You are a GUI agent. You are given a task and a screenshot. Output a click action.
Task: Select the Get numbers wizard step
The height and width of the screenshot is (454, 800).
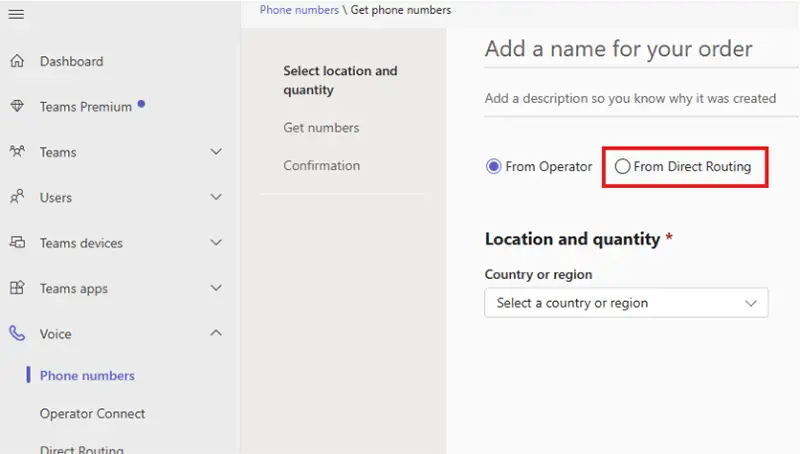(x=321, y=128)
